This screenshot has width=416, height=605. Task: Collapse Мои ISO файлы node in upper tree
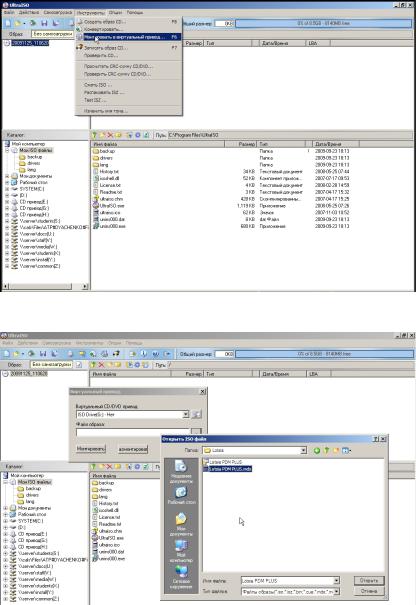(x=7, y=150)
